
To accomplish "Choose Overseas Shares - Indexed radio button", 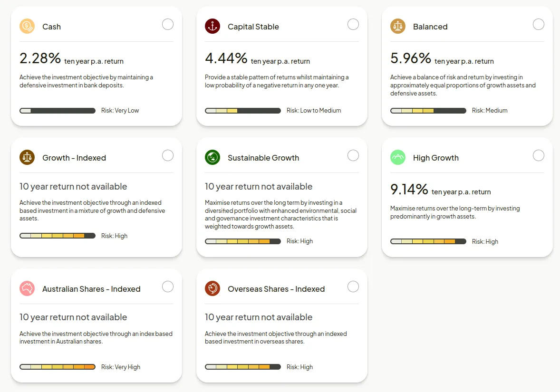I will click(x=353, y=287).
